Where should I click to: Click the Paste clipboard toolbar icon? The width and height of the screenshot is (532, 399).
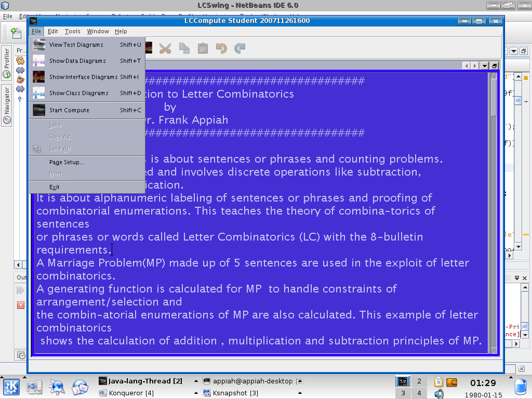[x=203, y=48]
